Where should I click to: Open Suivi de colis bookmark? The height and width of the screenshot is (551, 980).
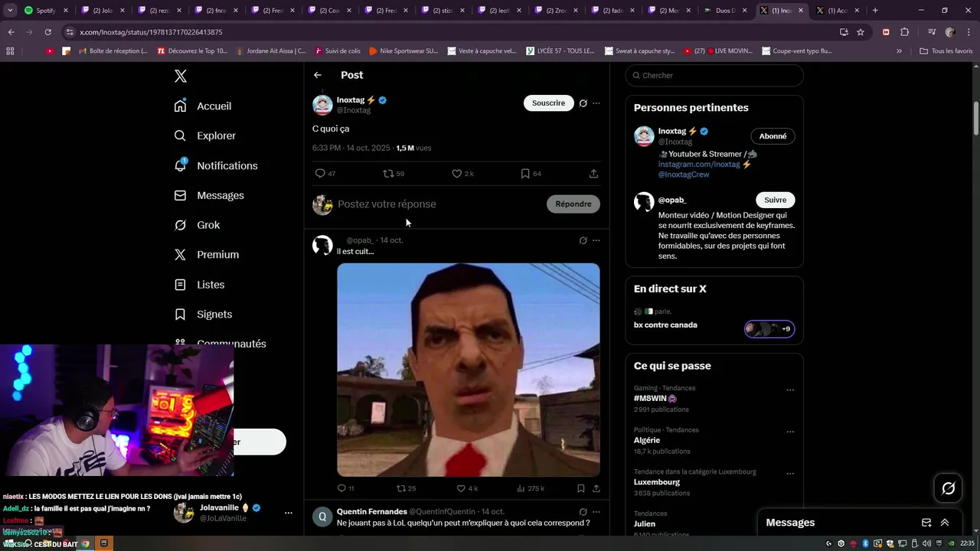pyautogui.click(x=337, y=51)
